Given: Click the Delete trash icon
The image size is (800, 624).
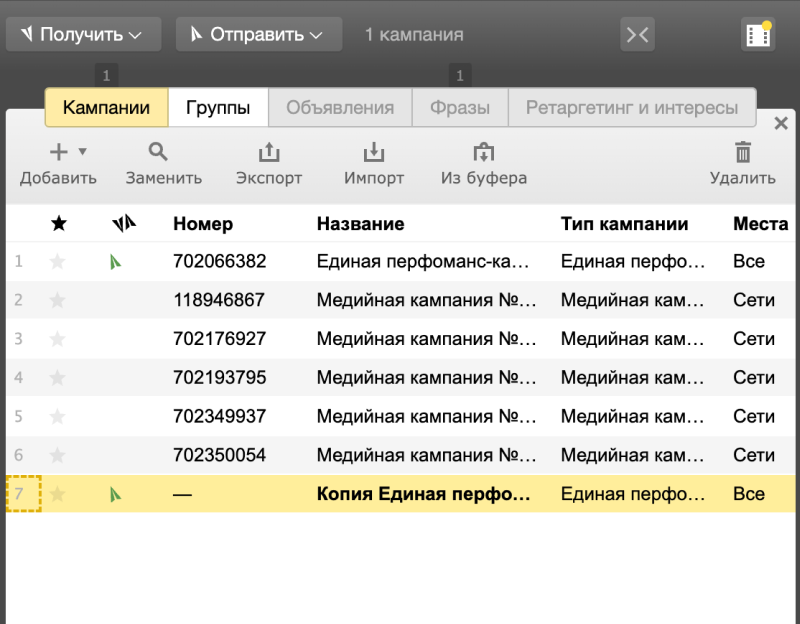Looking at the screenshot, I should click(743, 152).
